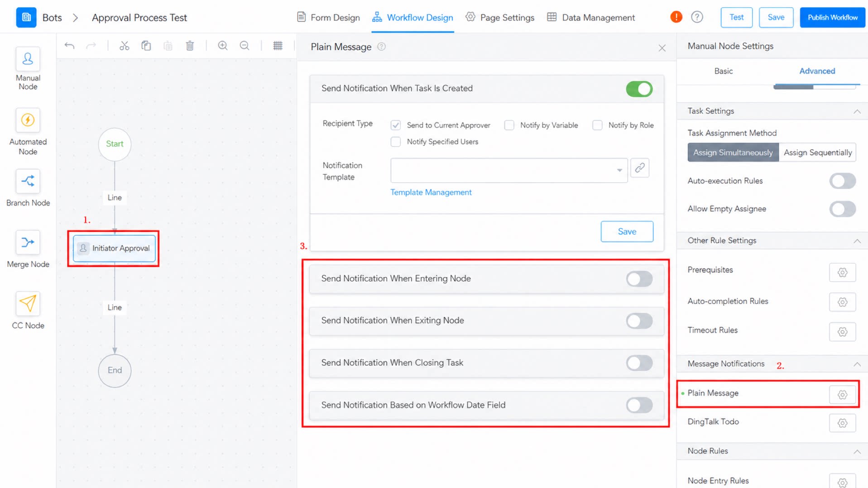
Task: Click the Publish Workflow button
Action: tap(832, 18)
